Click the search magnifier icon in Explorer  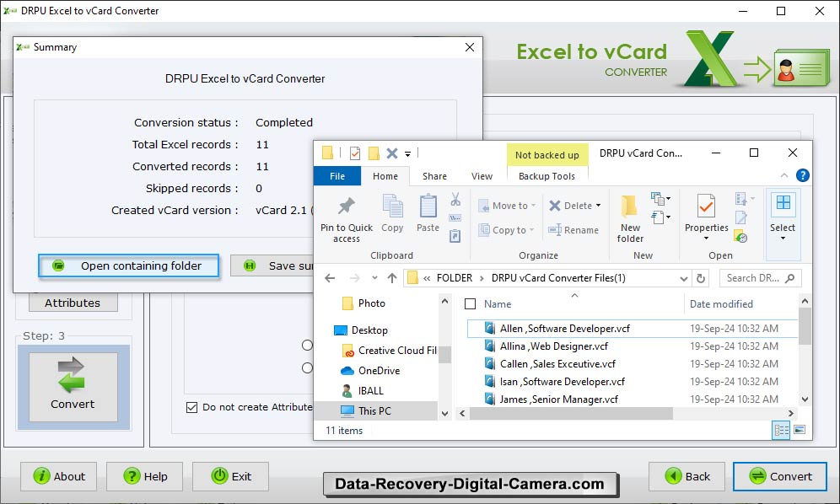click(x=790, y=278)
